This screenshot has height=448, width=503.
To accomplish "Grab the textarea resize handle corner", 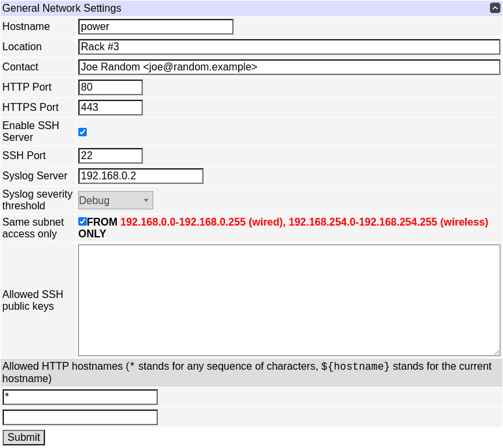I will pyautogui.click(x=496, y=352).
